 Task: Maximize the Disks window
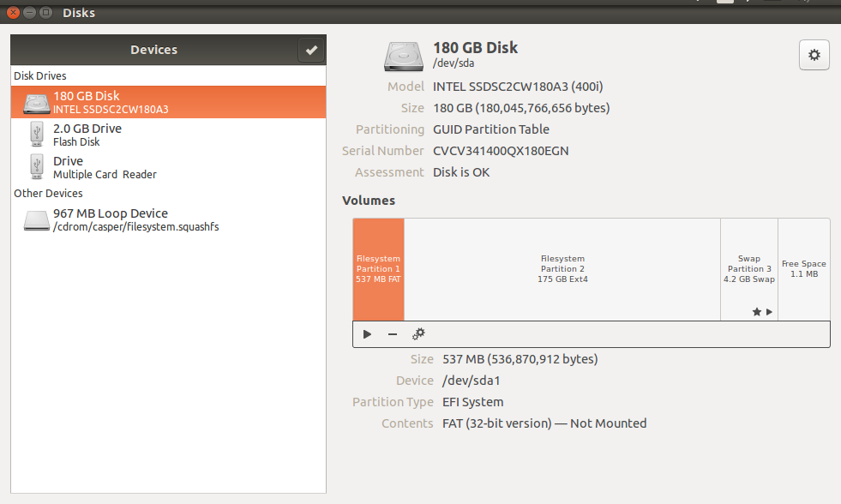pos(46,12)
